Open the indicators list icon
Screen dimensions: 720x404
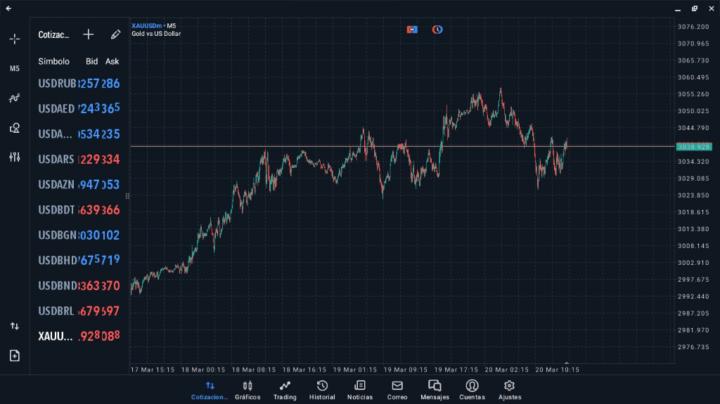click(x=14, y=98)
